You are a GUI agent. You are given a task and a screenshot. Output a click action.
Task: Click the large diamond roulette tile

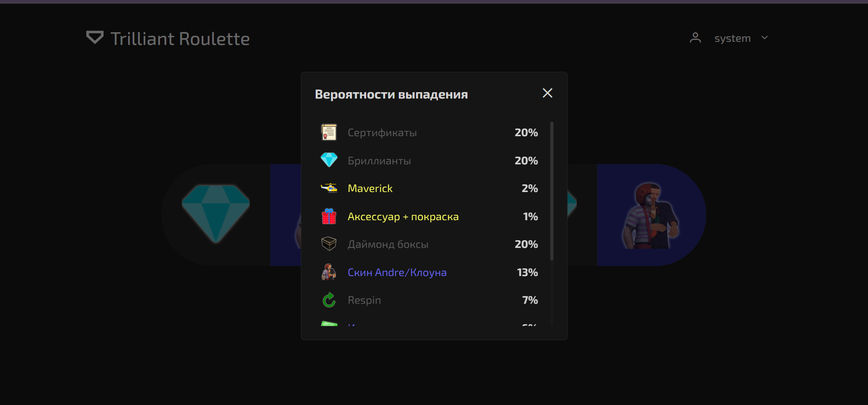216,214
